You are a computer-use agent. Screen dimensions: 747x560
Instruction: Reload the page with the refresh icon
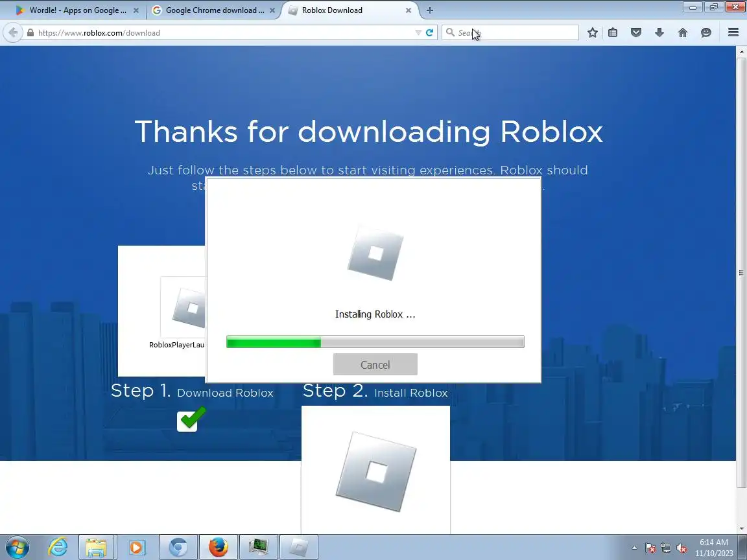429,32
